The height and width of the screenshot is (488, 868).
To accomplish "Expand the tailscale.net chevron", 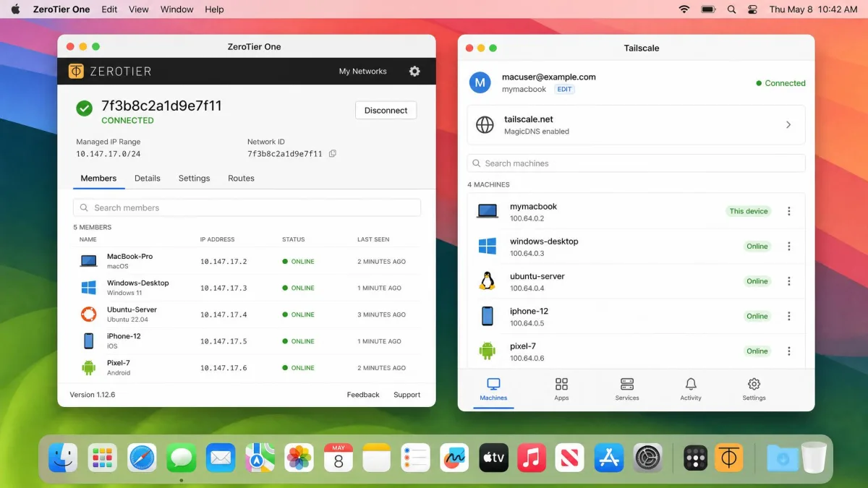I will [788, 125].
